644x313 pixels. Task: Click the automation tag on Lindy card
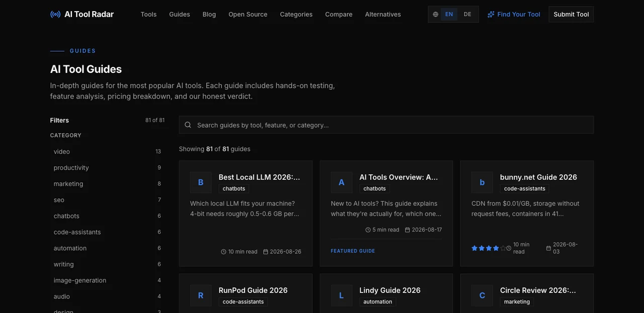[378, 302]
